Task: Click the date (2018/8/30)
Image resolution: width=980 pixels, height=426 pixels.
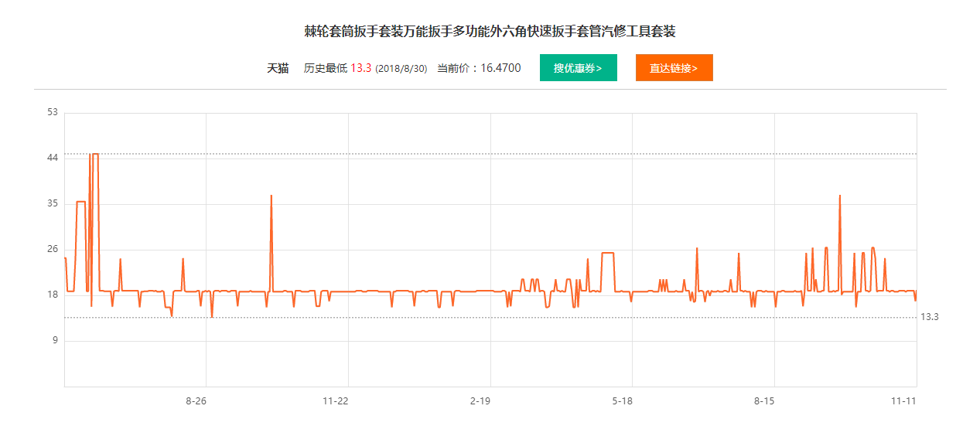Action: point(401,69)
